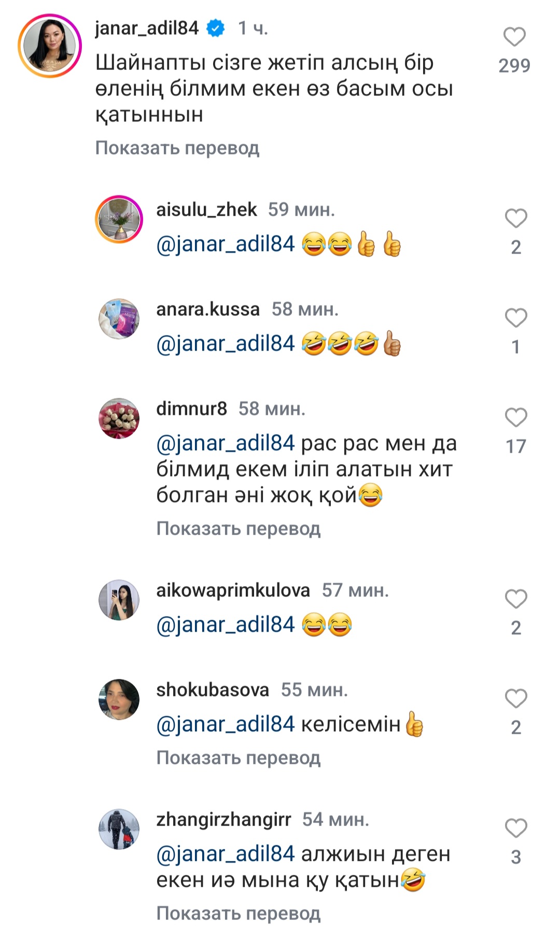Open @janar_adil84 mention in anara.kussa's reply
The width and height of the screenshot is (560, 933).
pyautogui.click(x=226, y=344)
